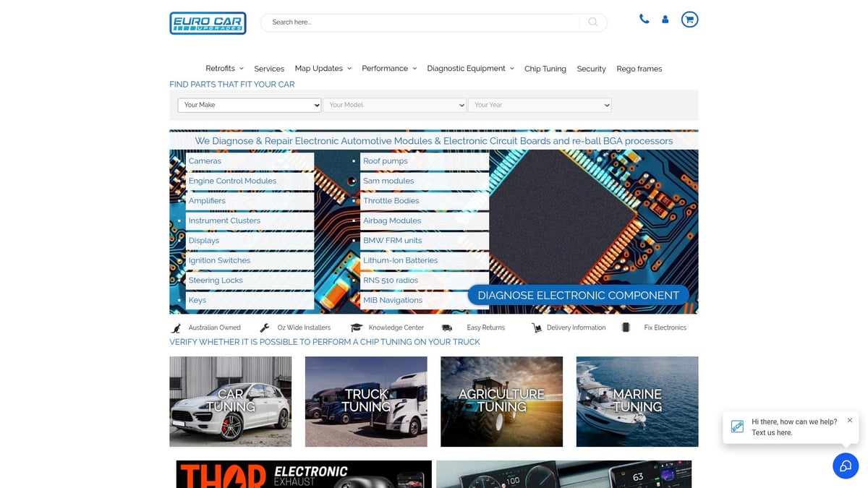Click the BMW FRM units link
Viewport: 868px width, 488px height.
point(392,241)
